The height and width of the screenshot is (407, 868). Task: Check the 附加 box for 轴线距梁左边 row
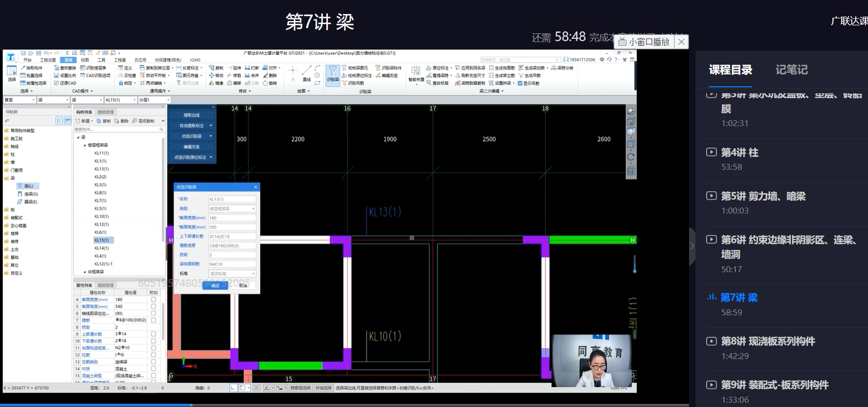(154, 313)
